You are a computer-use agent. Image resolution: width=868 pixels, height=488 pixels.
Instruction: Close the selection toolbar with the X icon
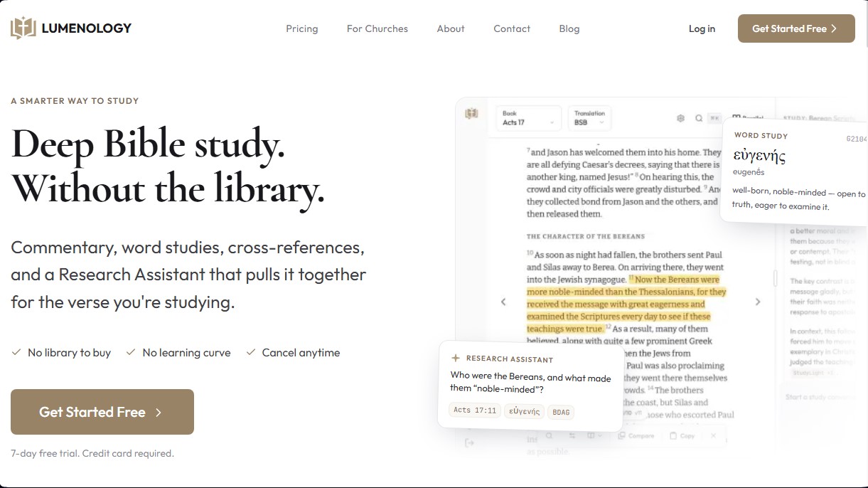(714, 435)
